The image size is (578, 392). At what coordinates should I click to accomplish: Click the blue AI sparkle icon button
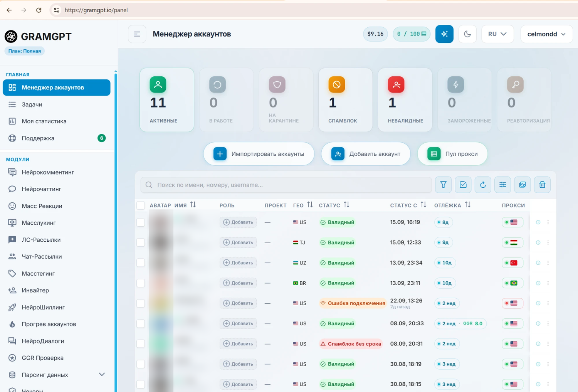(x=444, y=34)
